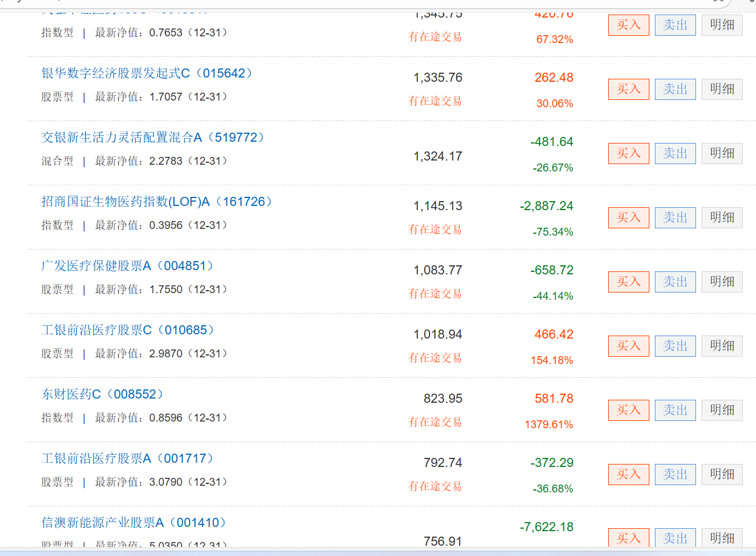This screenshot has height=556, width=756.
Task: Select loss value -658.72
Action: 552,270
